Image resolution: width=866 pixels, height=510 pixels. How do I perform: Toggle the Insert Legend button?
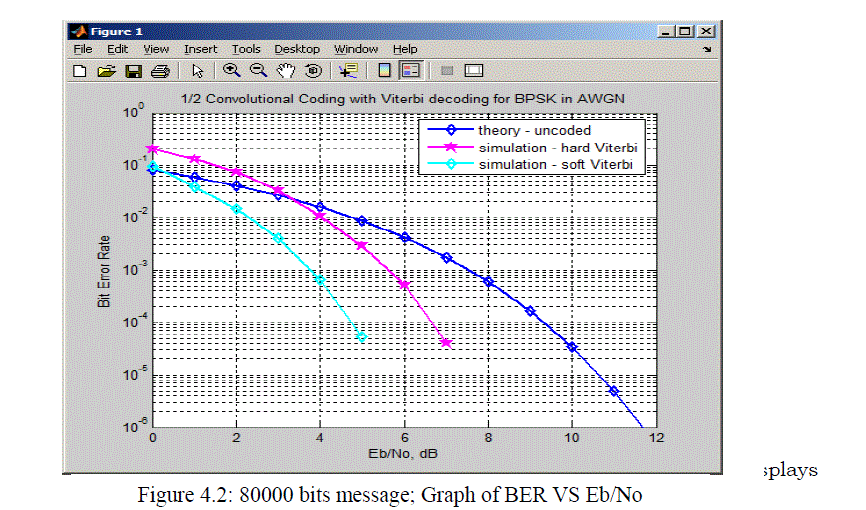tap(410, 71)
